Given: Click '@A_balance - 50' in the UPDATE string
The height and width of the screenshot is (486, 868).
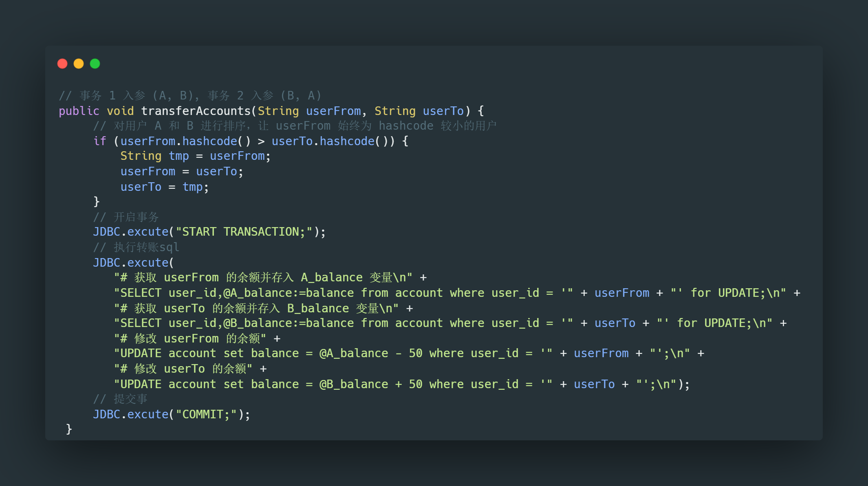Looking at the screenshot, I should point(371,353).
